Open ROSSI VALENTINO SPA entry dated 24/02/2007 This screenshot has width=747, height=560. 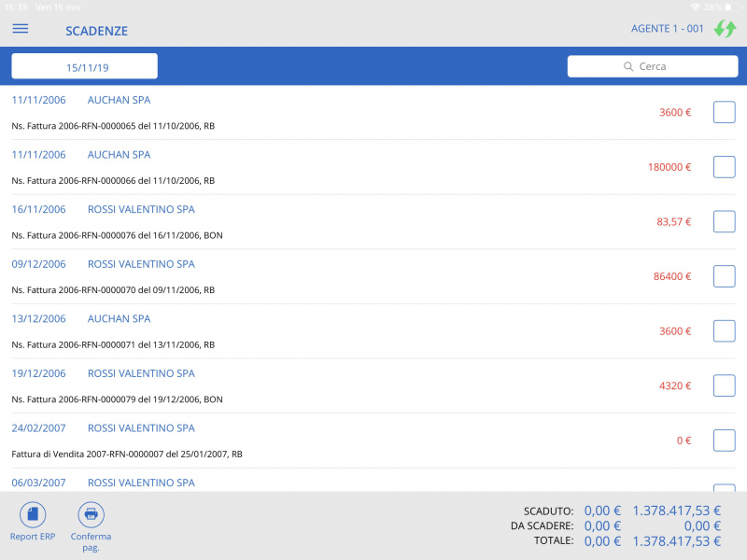pyautogui.click(x=141, y=428)
